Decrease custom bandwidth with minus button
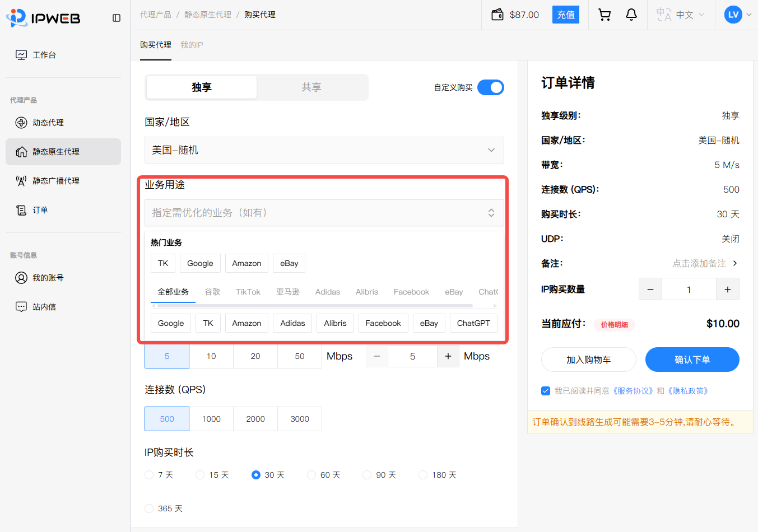 pyautogui.click(x=377, y=356)
